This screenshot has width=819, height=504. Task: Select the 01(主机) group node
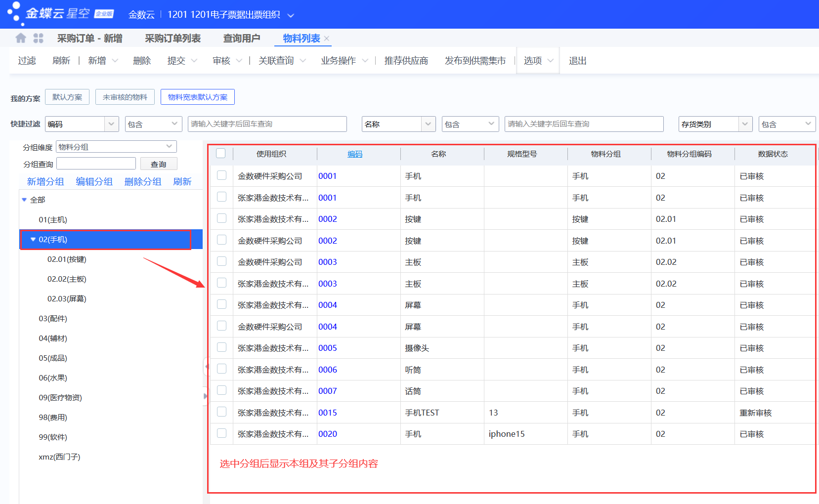point(53,220)
